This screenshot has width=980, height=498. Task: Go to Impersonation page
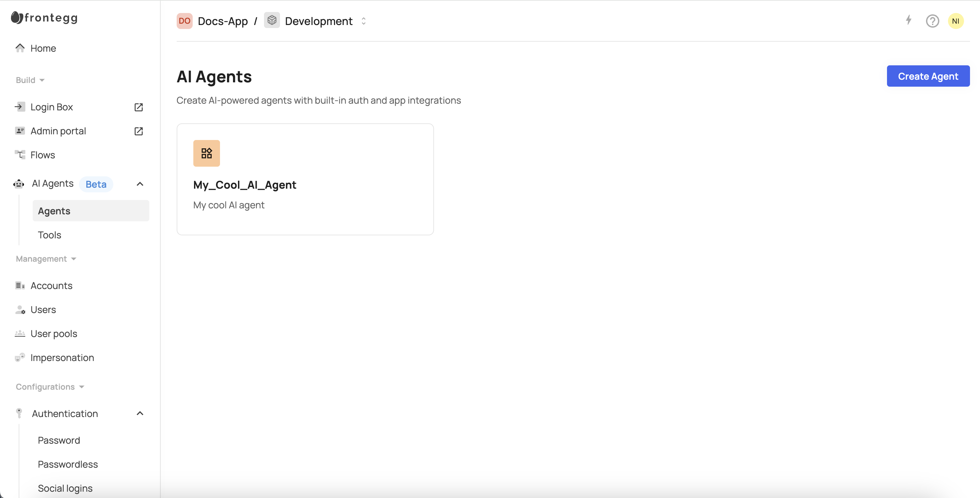point(62,358)
